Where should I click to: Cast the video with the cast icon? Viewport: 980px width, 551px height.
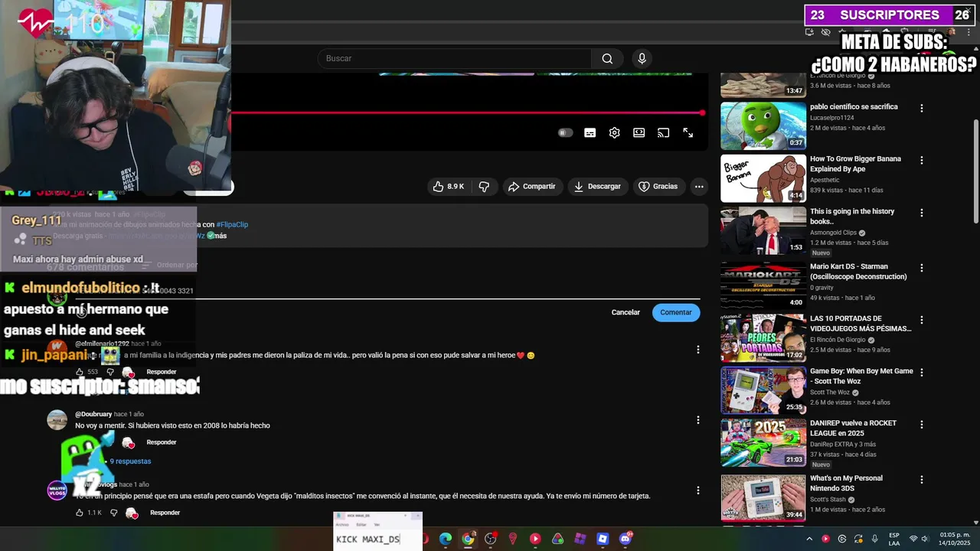click(663, 133)
